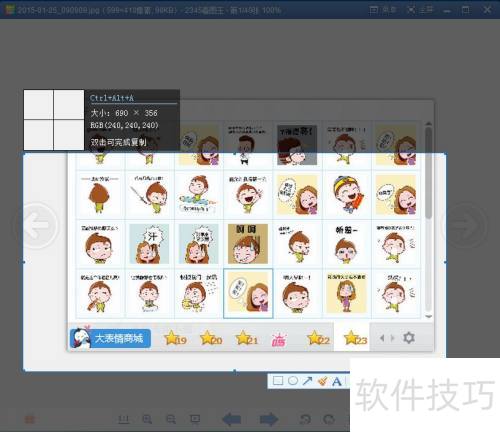Click the app logo in title bar
500x432 pixels.
pyautogui.click(x=9, y=10)
